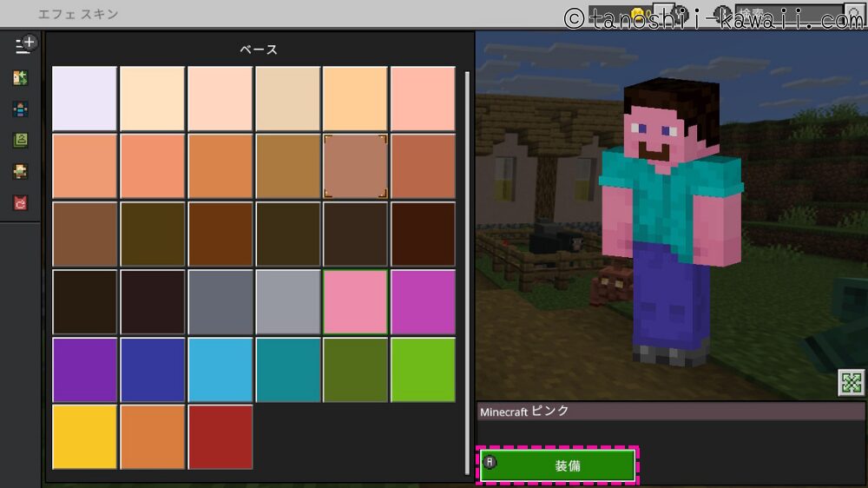Toggle fullscreen character preview icon
The height and width of the screenshot is (488, 868).
pyautogui.click(x=851, y=382)
